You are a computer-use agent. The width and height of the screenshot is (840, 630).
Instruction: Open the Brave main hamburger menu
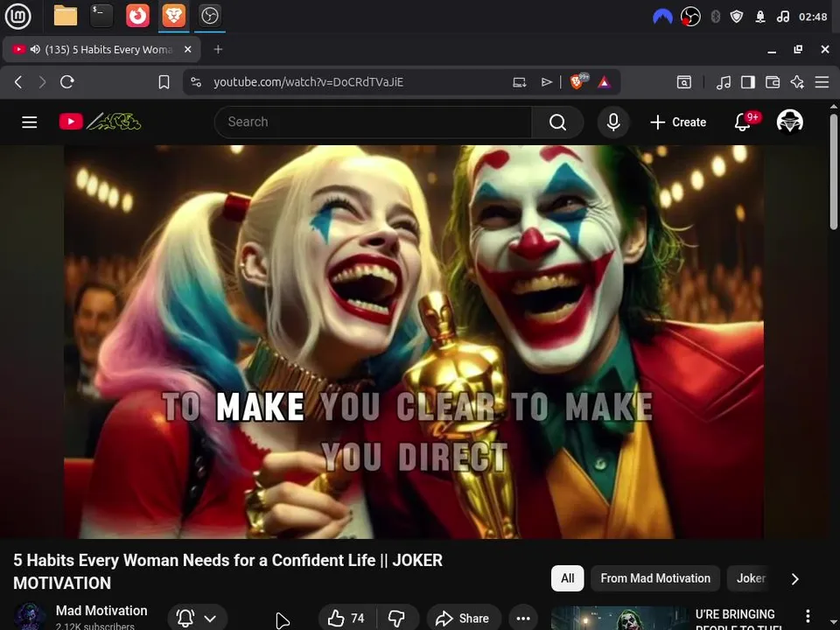coord(822,82)
